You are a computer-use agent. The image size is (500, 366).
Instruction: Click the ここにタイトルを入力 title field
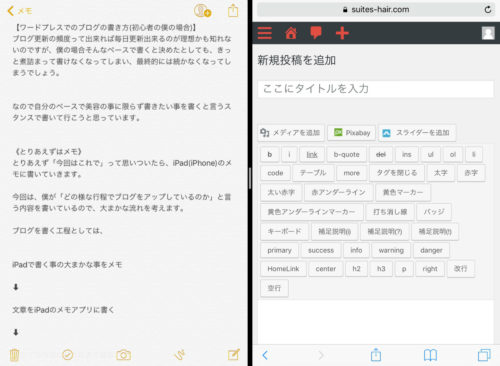click(x=376, y=89)
